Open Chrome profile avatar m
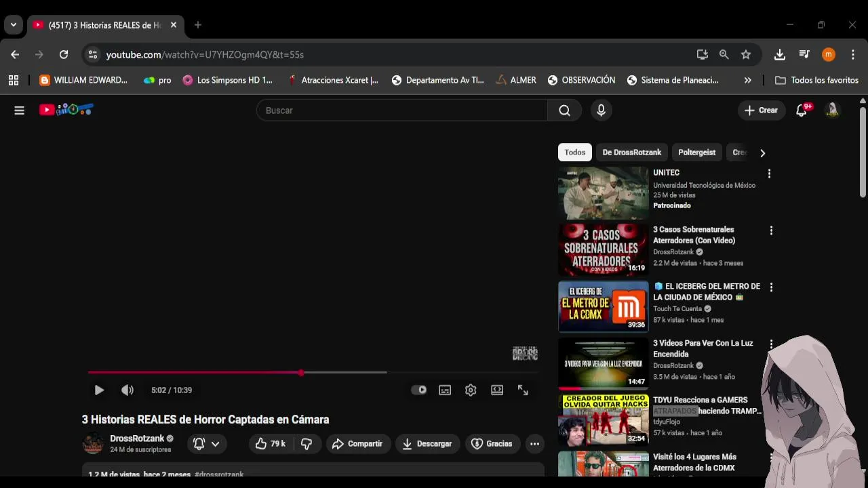 point(828,55)
